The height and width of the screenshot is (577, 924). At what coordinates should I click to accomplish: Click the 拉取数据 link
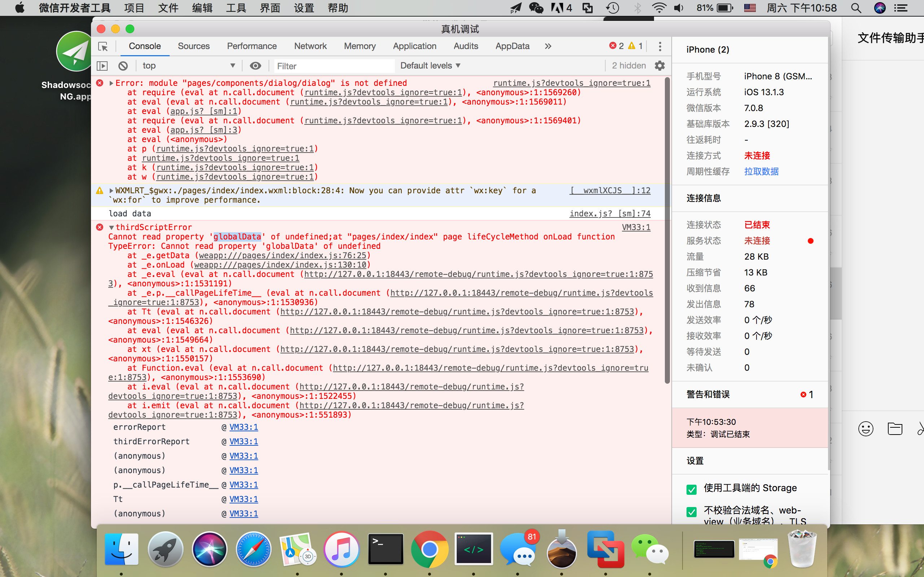click(761, 171)
